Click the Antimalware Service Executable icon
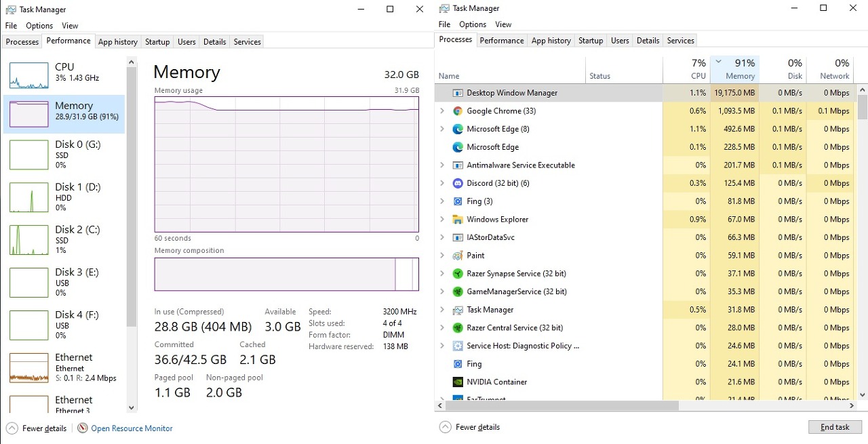Image resolution: width=868 pixels, height=444 pixels. (458, 165)
